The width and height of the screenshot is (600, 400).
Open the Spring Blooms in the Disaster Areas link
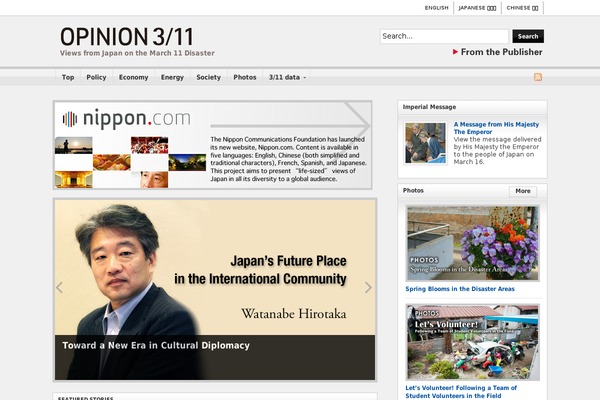coord(460,289)
